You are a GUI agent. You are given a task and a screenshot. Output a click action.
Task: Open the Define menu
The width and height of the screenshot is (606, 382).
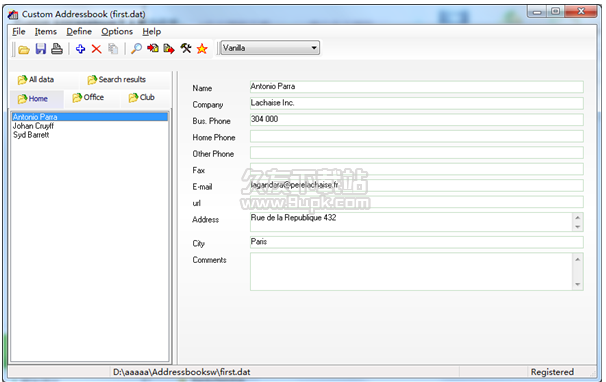click(x=79, y=32)
